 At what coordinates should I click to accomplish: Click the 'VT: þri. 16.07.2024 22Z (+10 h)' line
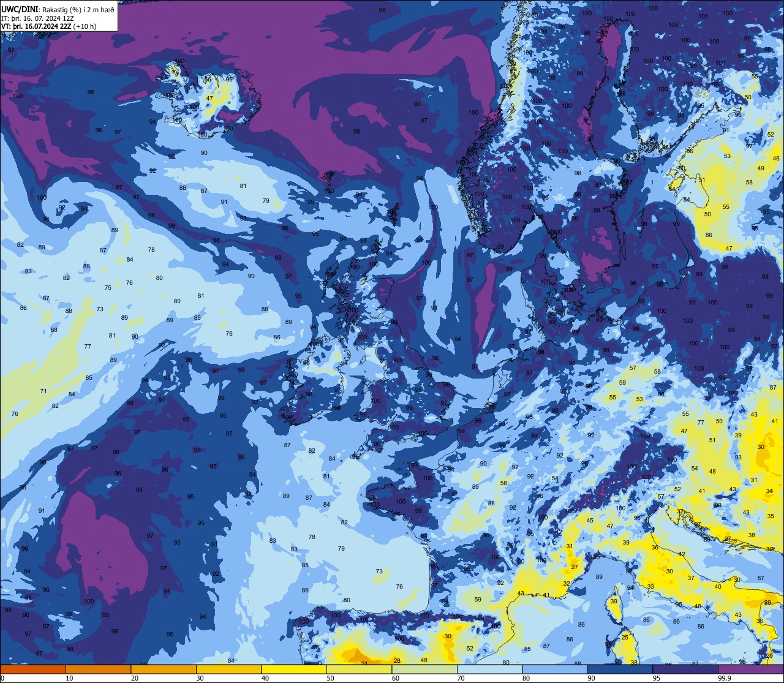[x=49, y=27]
